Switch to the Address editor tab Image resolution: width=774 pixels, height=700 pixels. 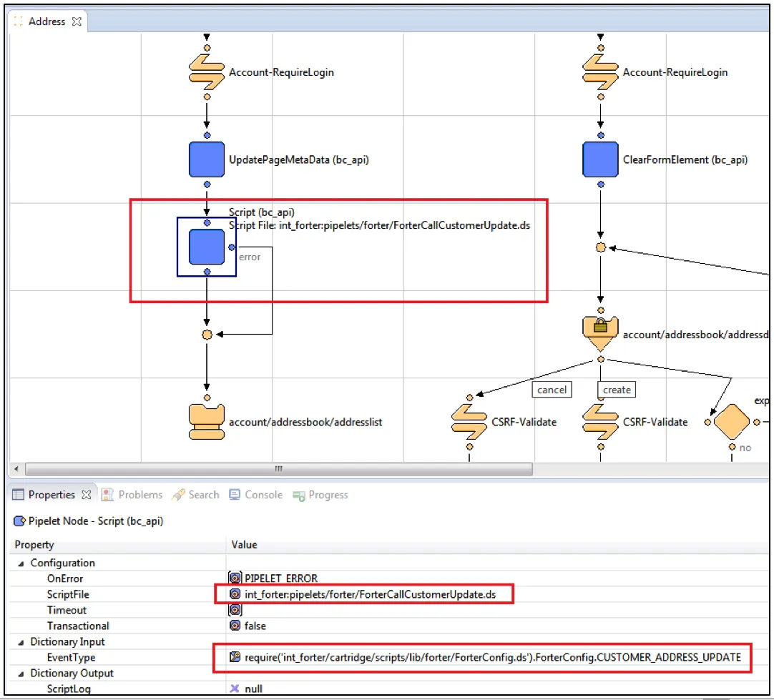pos(47,21)
